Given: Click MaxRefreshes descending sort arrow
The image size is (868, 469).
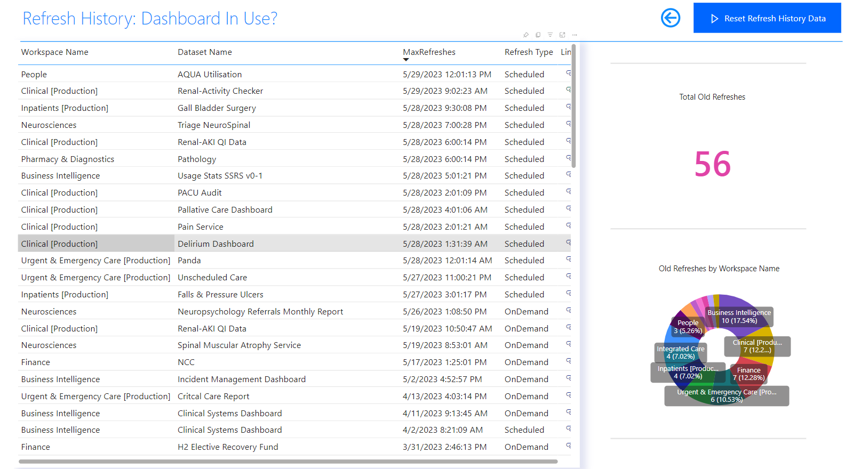Looking at the screenshot, I should coord(406,60).
